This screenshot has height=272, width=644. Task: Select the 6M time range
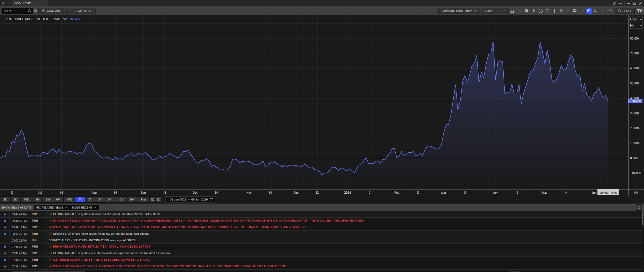(58, 200)
